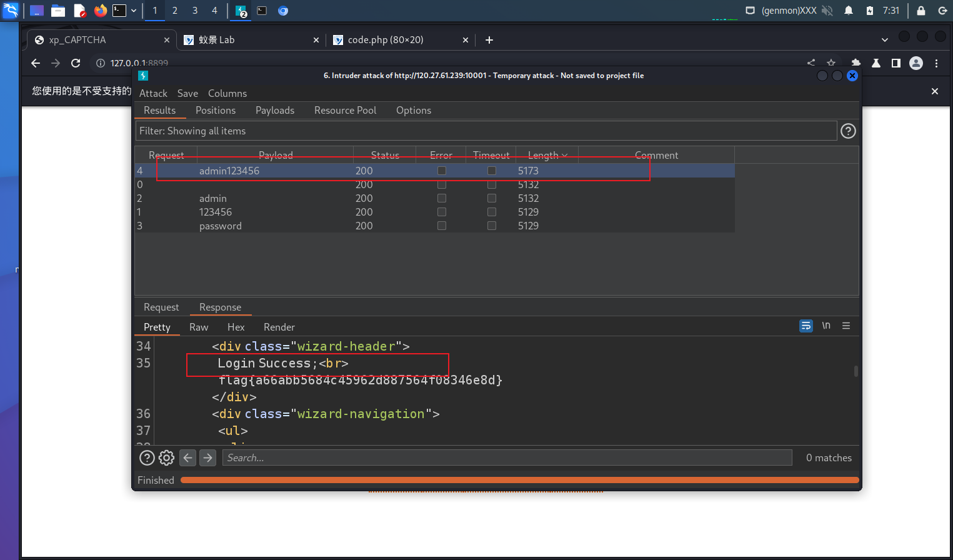Screen dimensions: 953x560
Task: Switch to the code.php (80×20) tab
Action: coord(400,40)
